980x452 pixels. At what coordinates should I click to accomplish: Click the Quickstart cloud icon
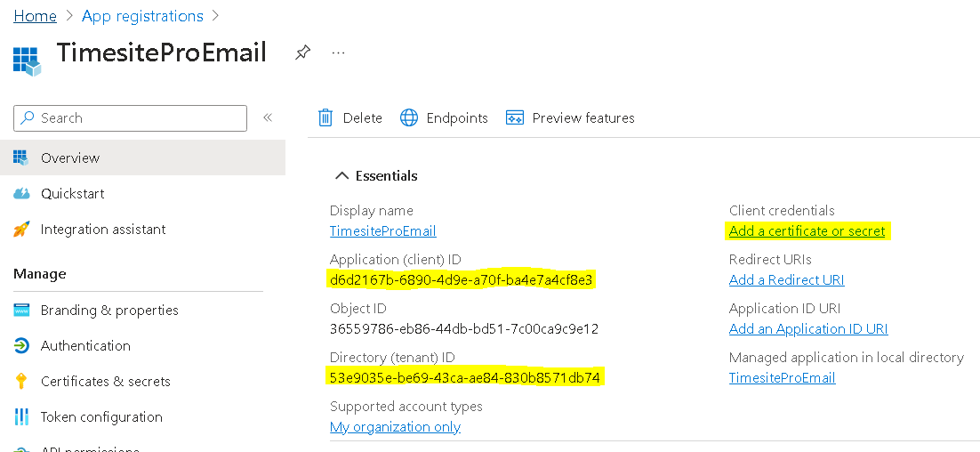tap(22, 194)
